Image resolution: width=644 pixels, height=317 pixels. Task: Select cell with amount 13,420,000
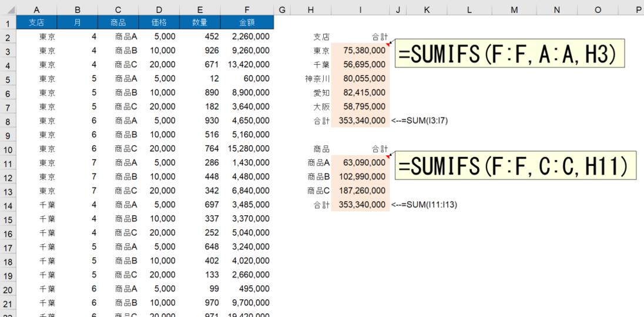pos(247,65)
